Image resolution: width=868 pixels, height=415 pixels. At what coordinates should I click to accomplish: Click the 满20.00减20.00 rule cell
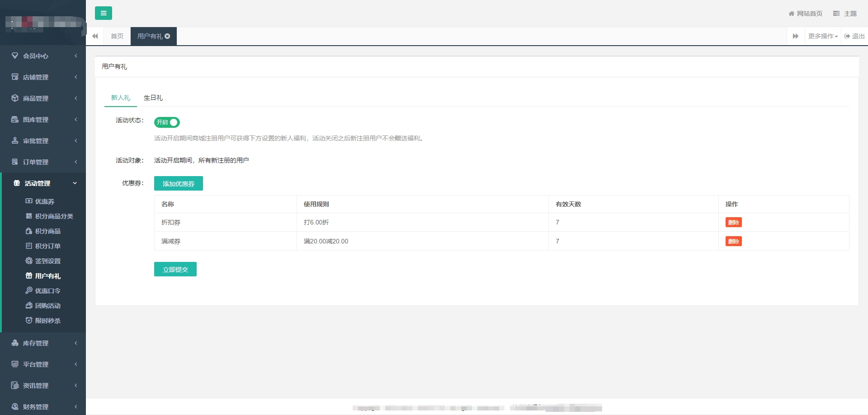pos(423,241)
